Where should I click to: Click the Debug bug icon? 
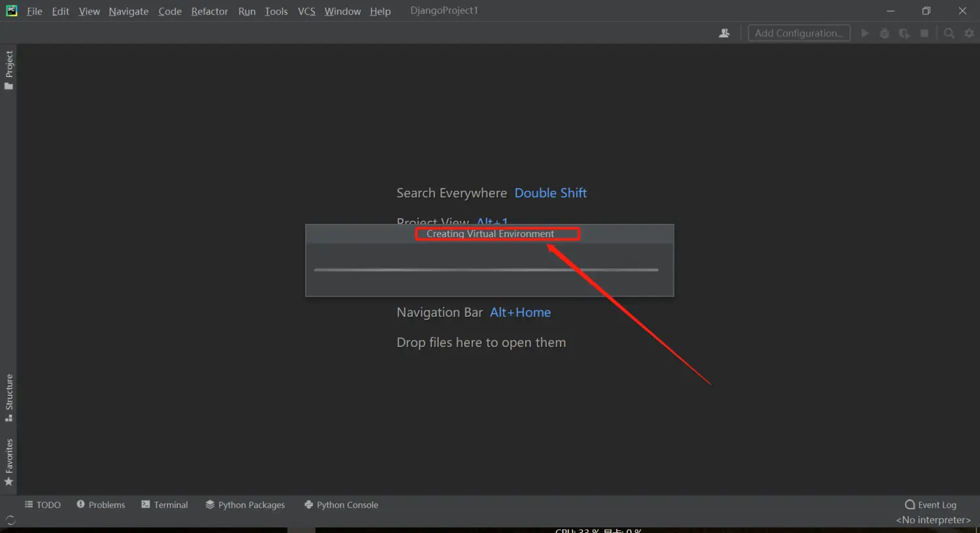click(x=885, y=33)
